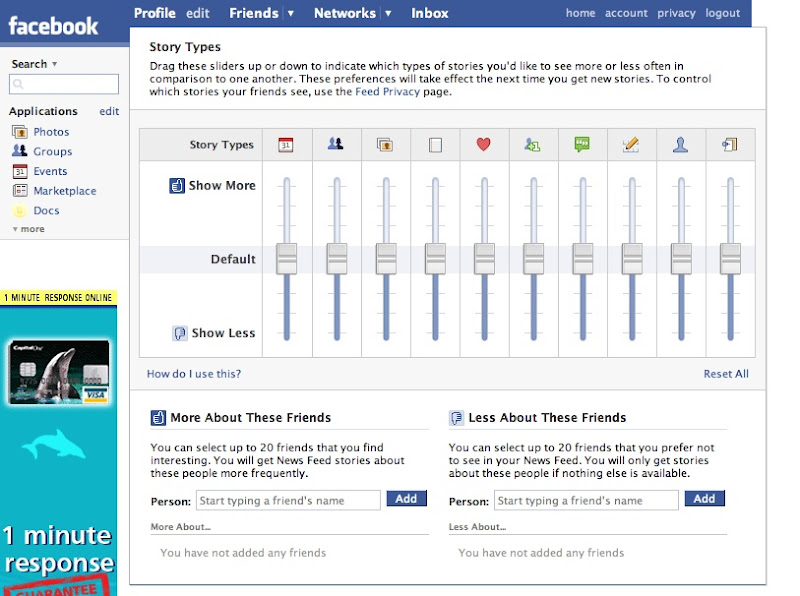Click the red heart relationship story icon
800x596 pixels.
[x=484, y=145]
